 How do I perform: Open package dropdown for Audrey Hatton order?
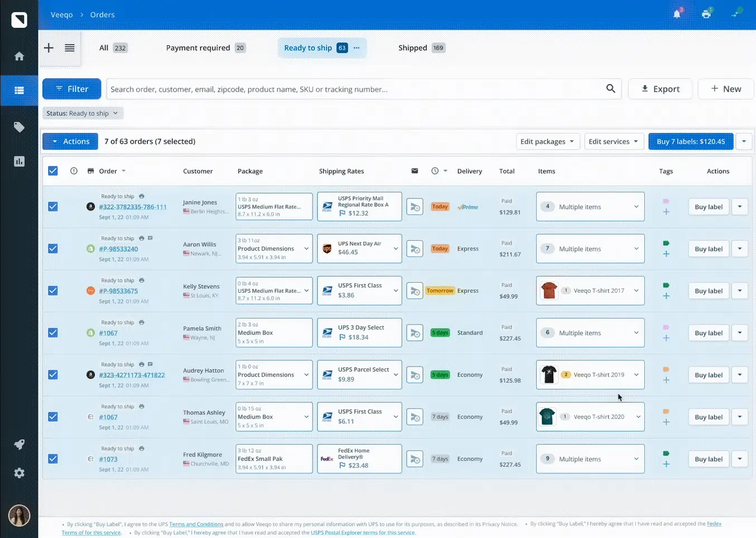(274, 375)
